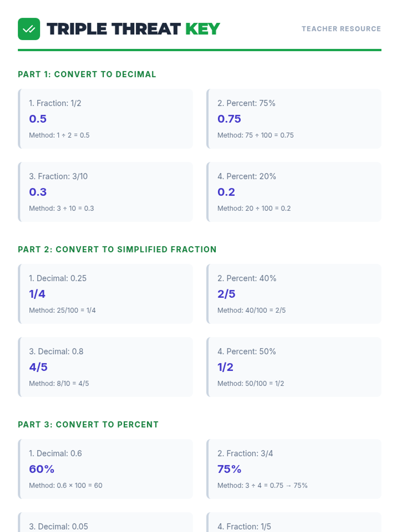The image size is (399, 532).
Task: Click the 3. Decimal: 0.05 card
Action: click(106, 524)
